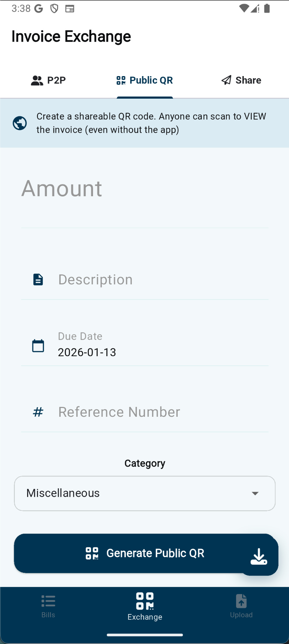Screen dimensions: 289x644
Task: Tap the Invoice Exchange page title
Action: point(71,36)
